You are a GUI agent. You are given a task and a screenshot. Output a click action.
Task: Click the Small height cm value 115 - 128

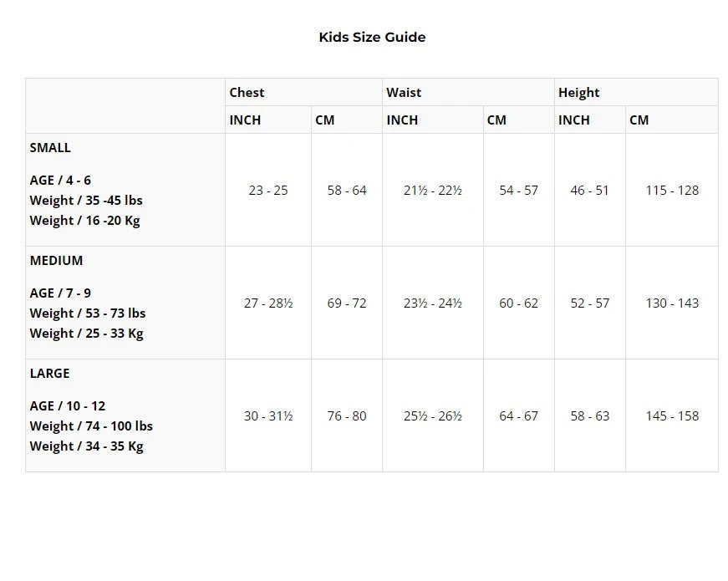pyautogui.click(x=672, y=191)
